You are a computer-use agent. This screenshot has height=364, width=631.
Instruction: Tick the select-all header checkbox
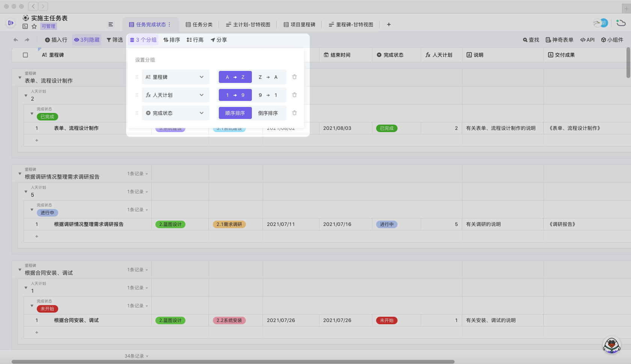point(26,55)
